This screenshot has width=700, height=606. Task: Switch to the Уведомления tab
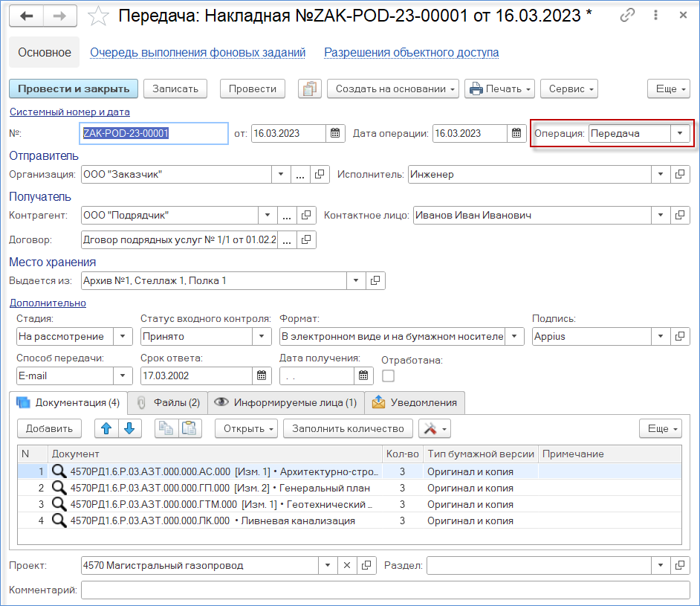point(415,402)
